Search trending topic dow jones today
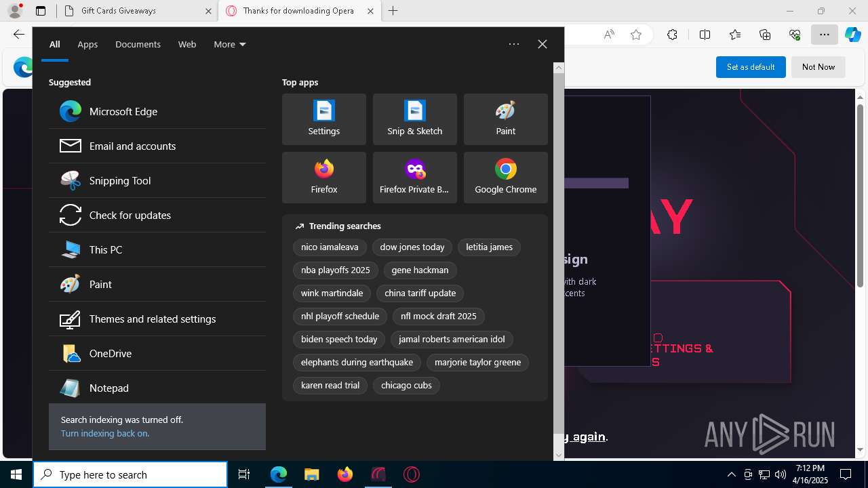The height and width of the screenshot is (488, 868). 412,247
